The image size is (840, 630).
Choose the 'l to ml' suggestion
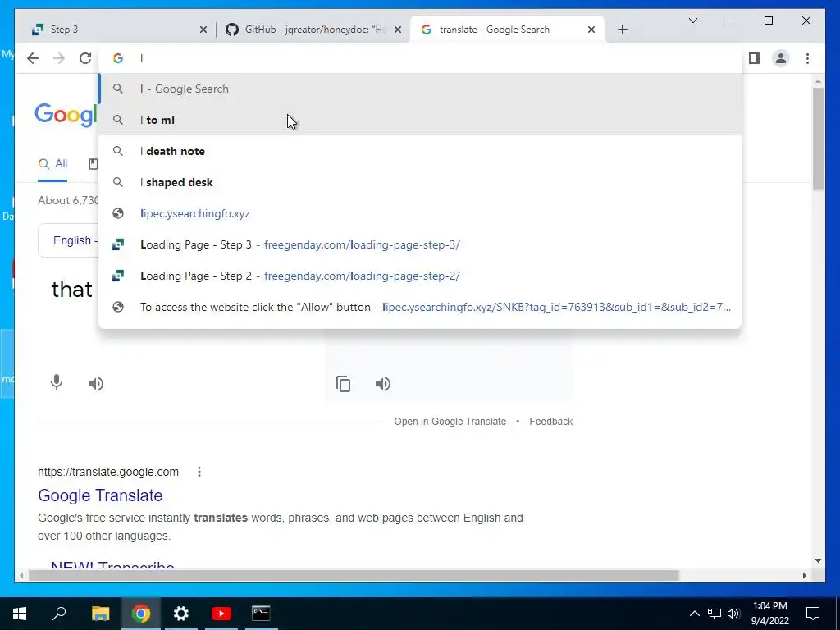421,120
